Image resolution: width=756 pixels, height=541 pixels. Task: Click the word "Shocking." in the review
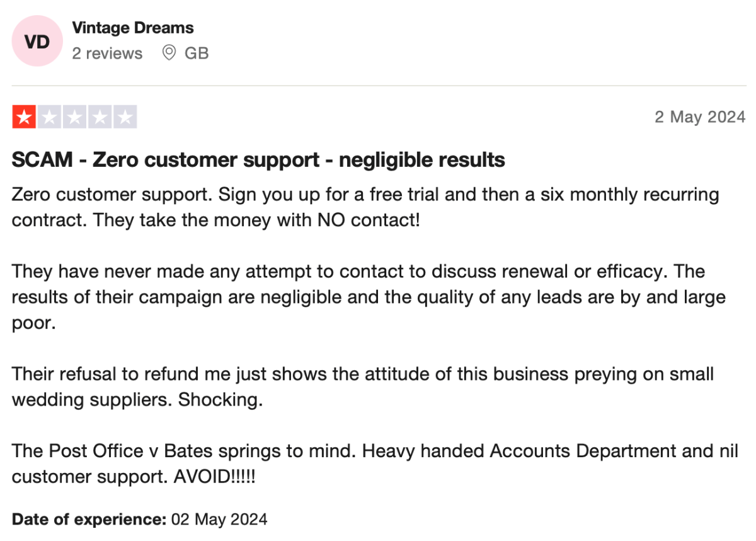(x=220, y=400)
